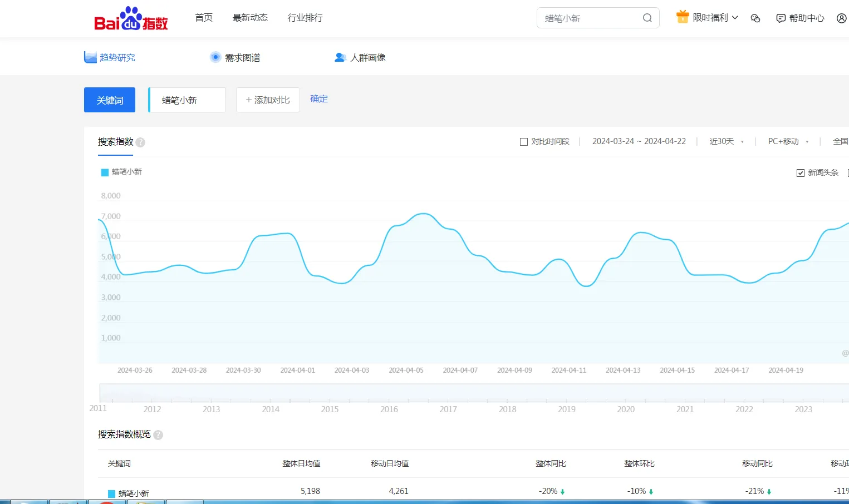The height and width of the screenshot is (504, 849).
Task: Click the 2012 label on year timeline
Action: tap(152, 409)
